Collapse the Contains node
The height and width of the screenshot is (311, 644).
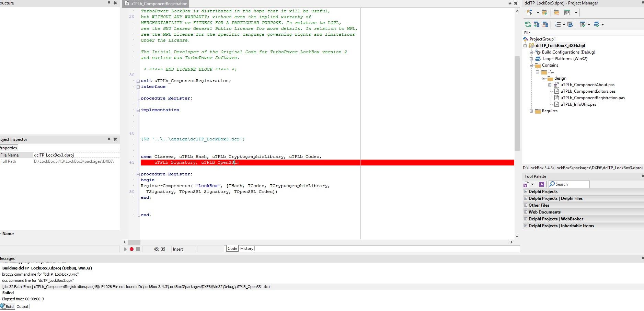coord(531,65)
